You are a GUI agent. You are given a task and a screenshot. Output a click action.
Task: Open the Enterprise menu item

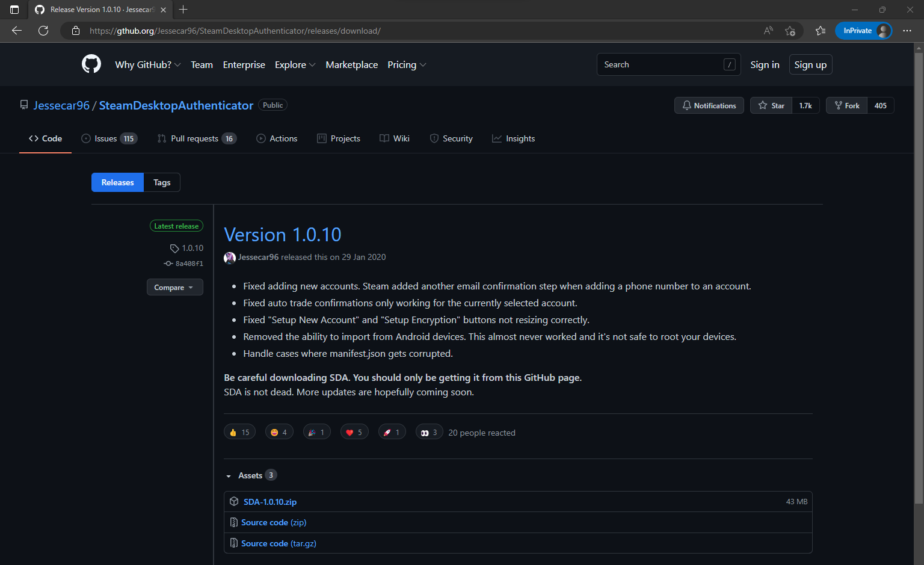coord(244,64)
